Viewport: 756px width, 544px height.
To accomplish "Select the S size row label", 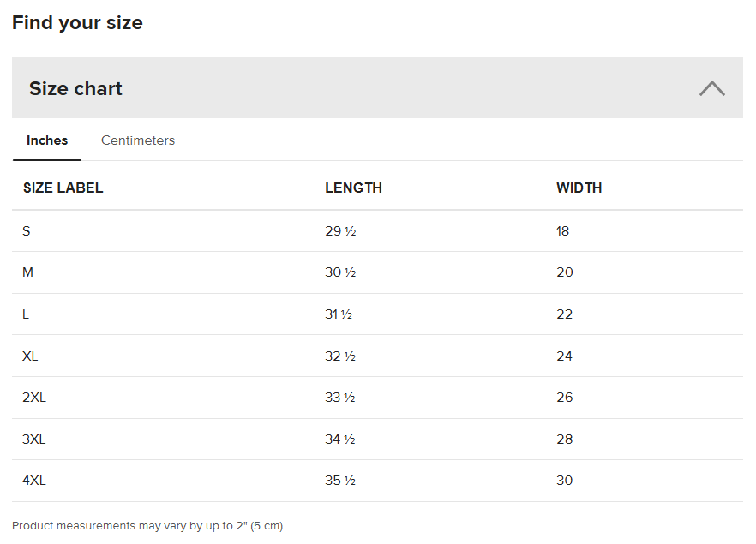I will point(27,230).
